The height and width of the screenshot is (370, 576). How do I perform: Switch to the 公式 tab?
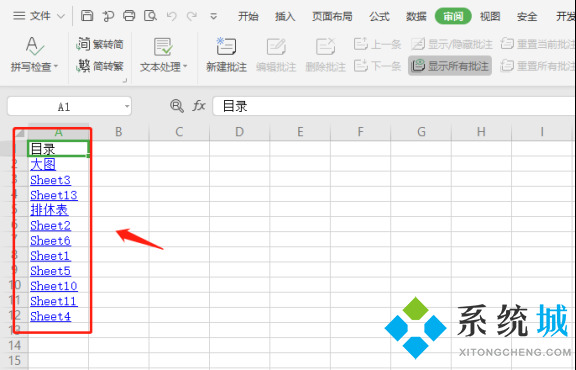(x=379, y=17)
